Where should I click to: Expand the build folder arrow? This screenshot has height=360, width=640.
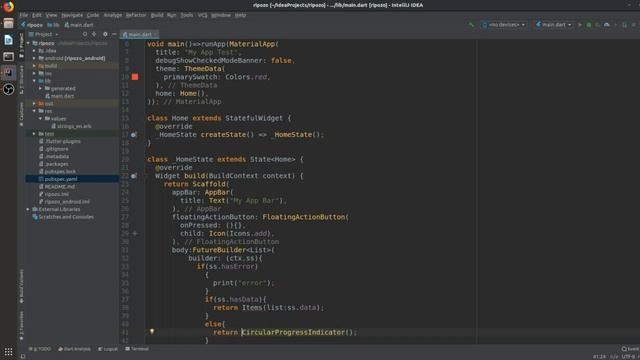34,66
